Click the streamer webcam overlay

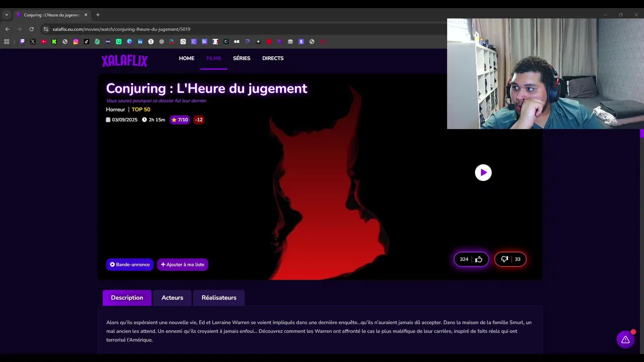545,74
